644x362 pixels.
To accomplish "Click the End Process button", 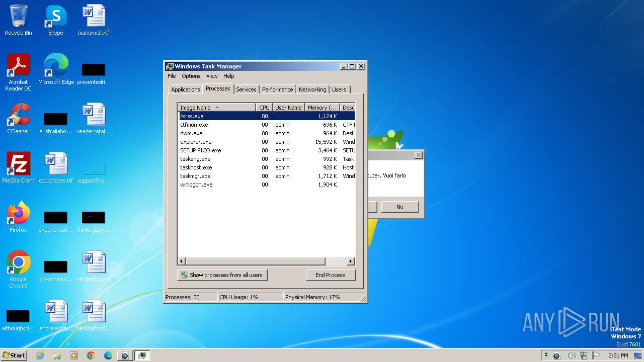I will pyautogui.click(x=330, y=275).
